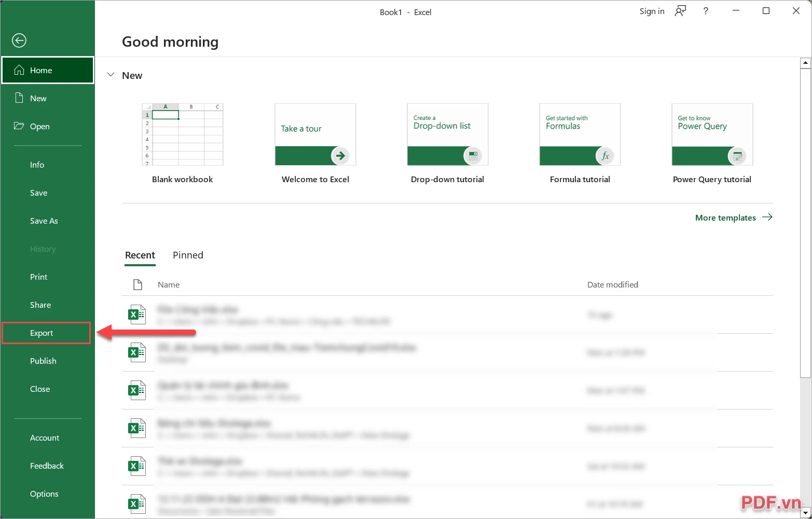Image resolution: width=812 pixels, height=519 pixels.
Task: Open Excel Options
Action: point(48,494)
